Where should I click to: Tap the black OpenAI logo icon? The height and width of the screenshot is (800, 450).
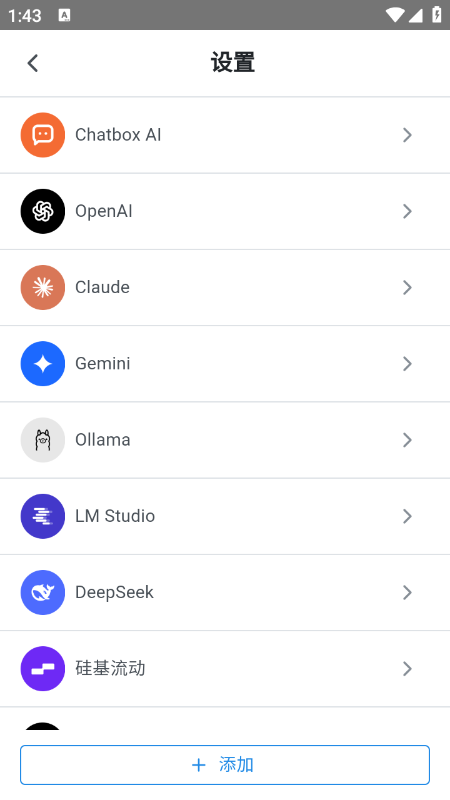pos(43,211)
